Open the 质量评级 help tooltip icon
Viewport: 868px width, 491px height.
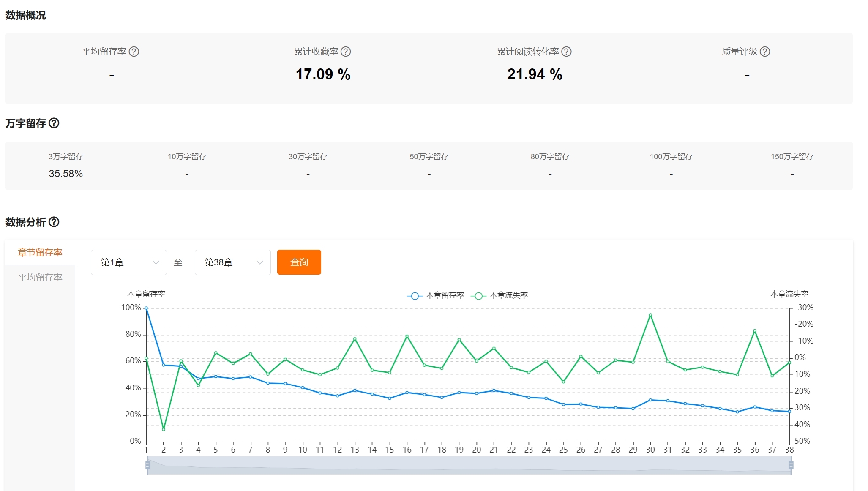point(765,52)
